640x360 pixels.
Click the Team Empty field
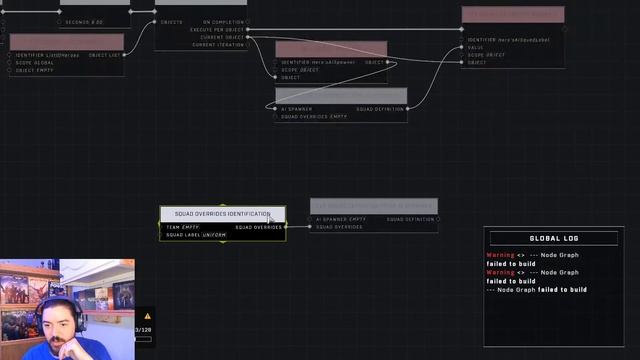tap(182, 227)
